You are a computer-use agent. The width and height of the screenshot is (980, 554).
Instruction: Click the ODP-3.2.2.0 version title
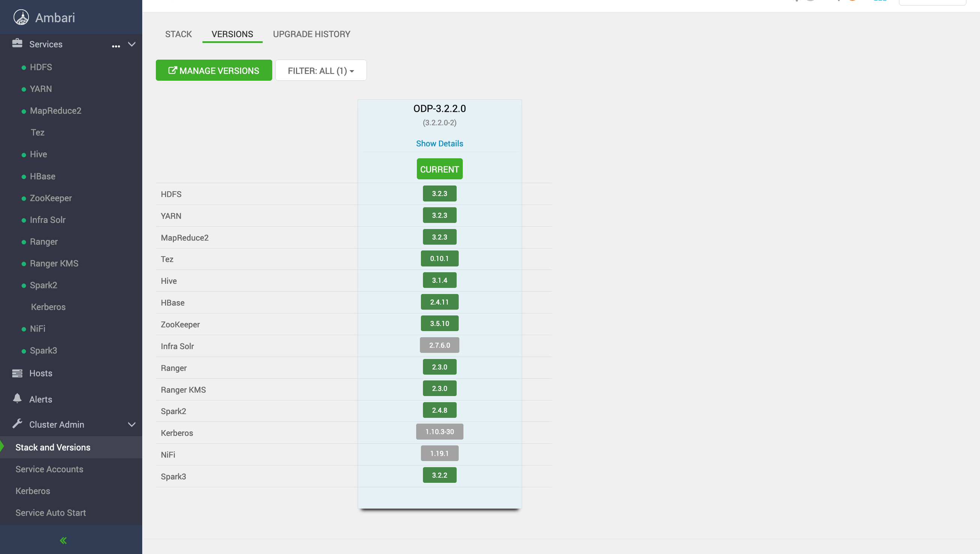pyautogui.click(x=440, y=108)
